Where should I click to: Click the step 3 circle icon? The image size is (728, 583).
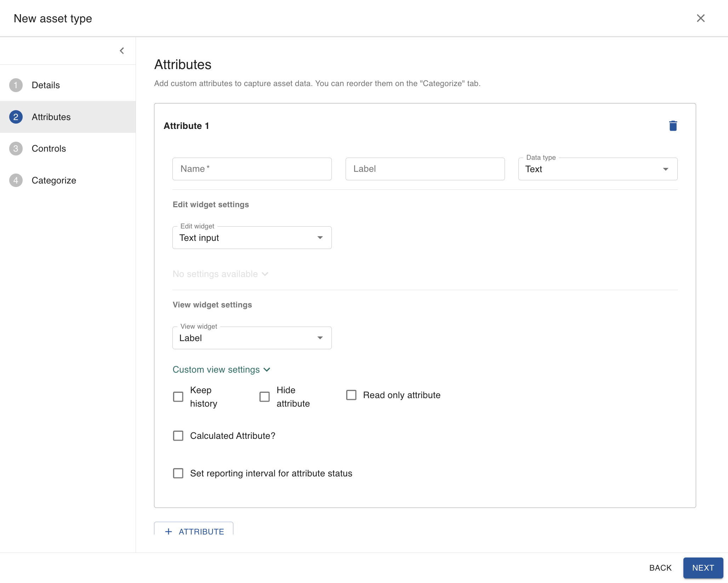coord(16,148)
